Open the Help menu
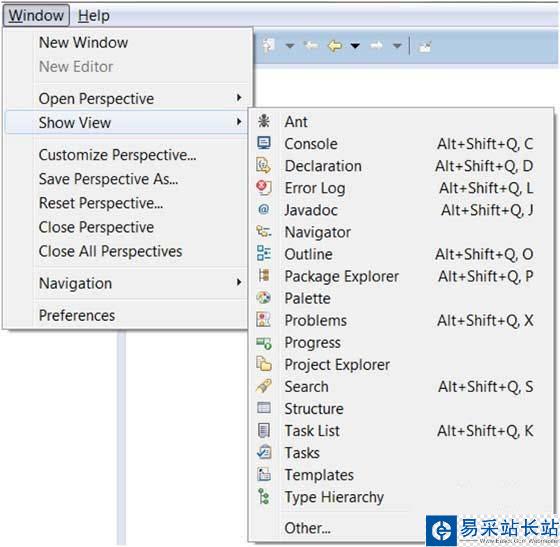The height and width of the screenshot is (547, 560). click(x=94, y=16)
